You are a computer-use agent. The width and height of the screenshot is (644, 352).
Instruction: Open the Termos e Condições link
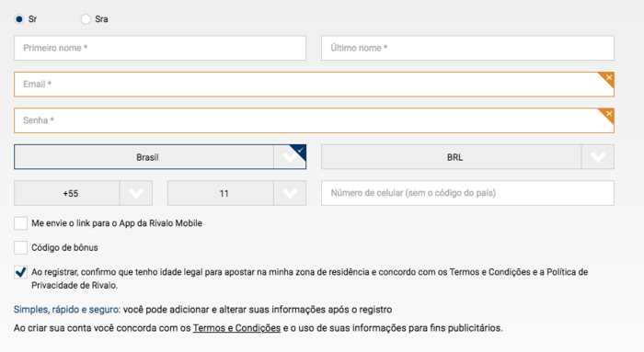(x=236, y=328)
